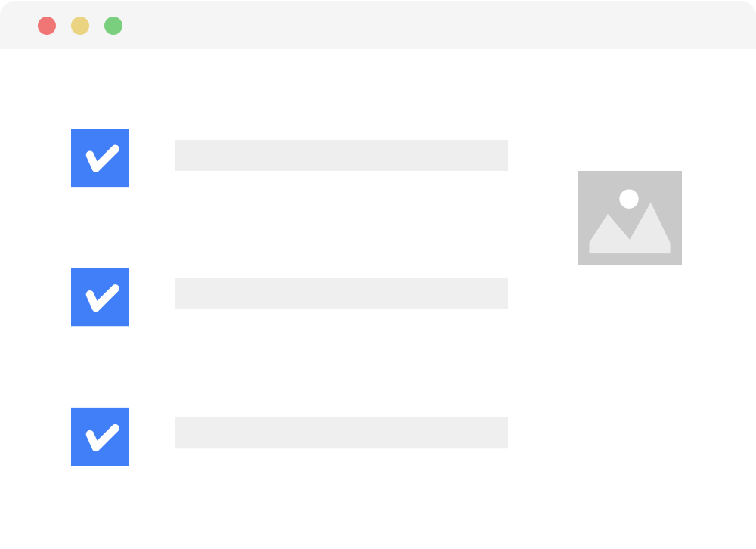The image size is (756, 549).
Task: Toggle the middle blue checkbox
Action: tap(100, 296)
